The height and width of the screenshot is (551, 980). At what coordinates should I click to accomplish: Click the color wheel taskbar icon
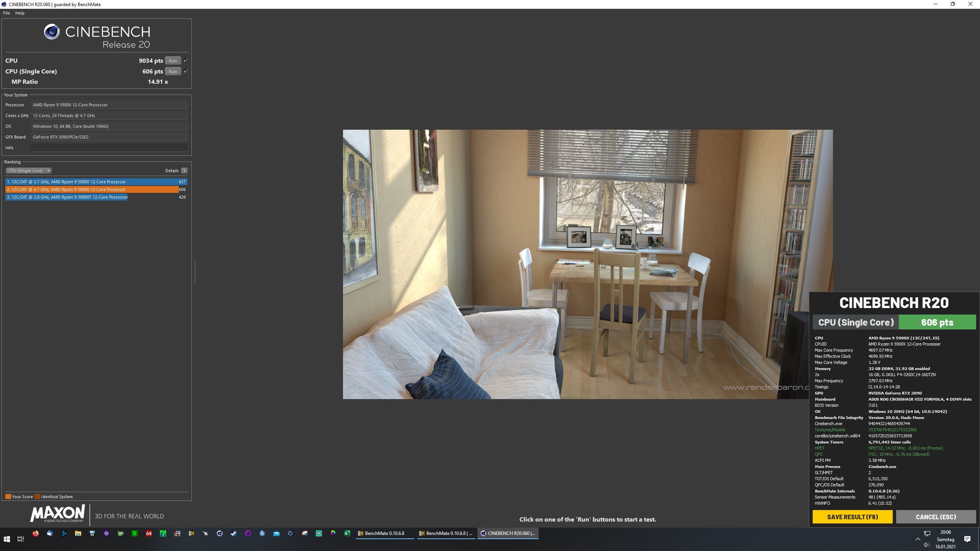(333, 533)
